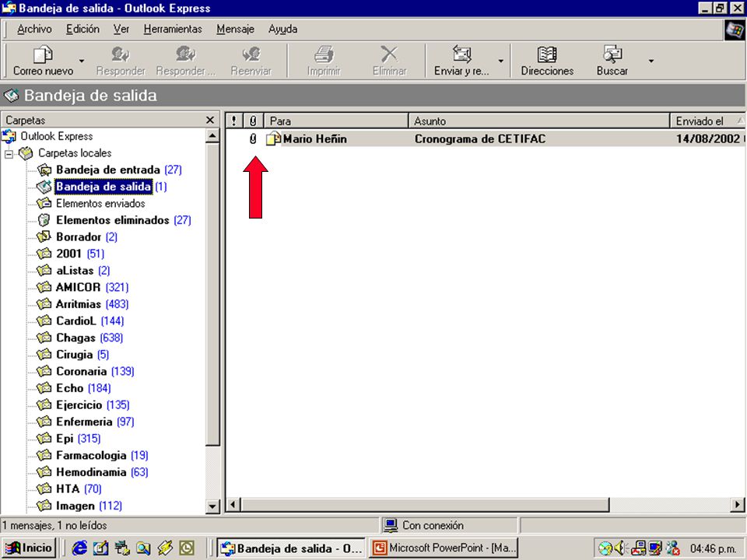Open the Bandeja de entrada folder
The width and height of the screenshot is (747, 560).
[x=108, y=170]
